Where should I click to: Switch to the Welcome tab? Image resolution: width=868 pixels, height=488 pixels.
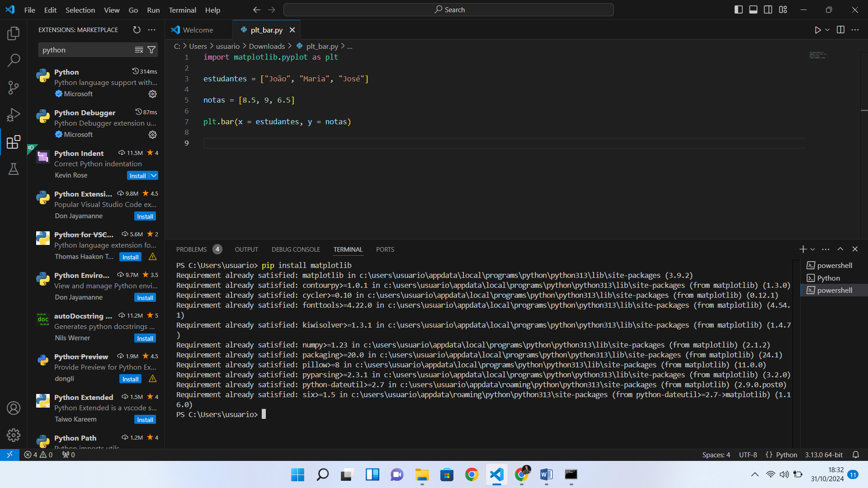pyautogui.click(x=198, y=30)
